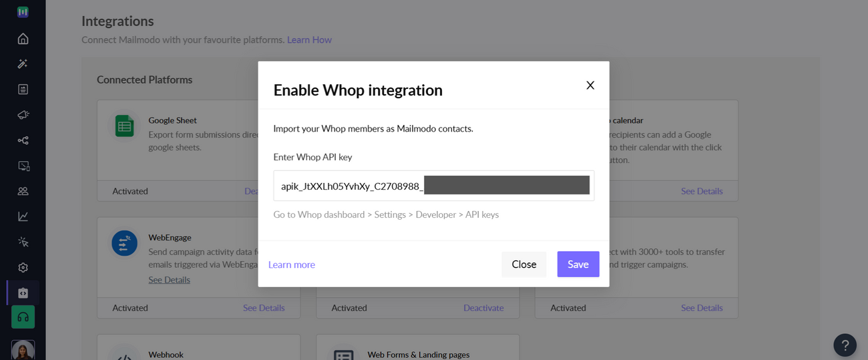Open See Details under WebEngage description

coord(169,279)
